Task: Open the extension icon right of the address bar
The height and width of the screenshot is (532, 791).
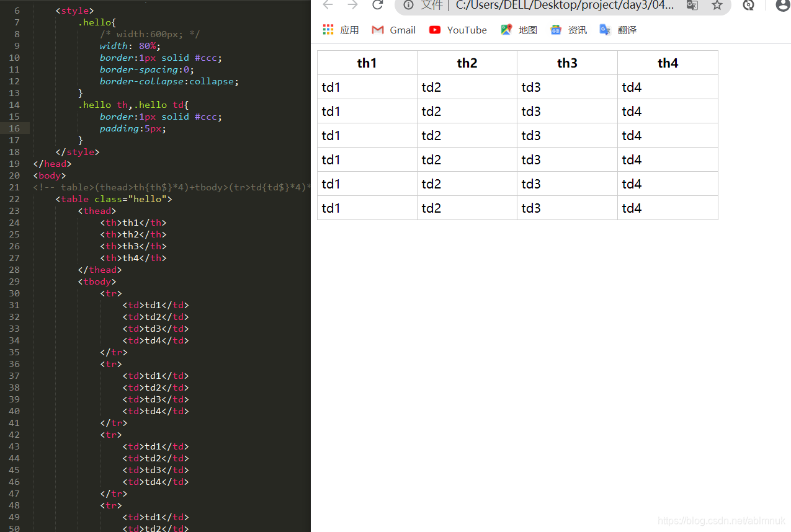Action: 749,5
